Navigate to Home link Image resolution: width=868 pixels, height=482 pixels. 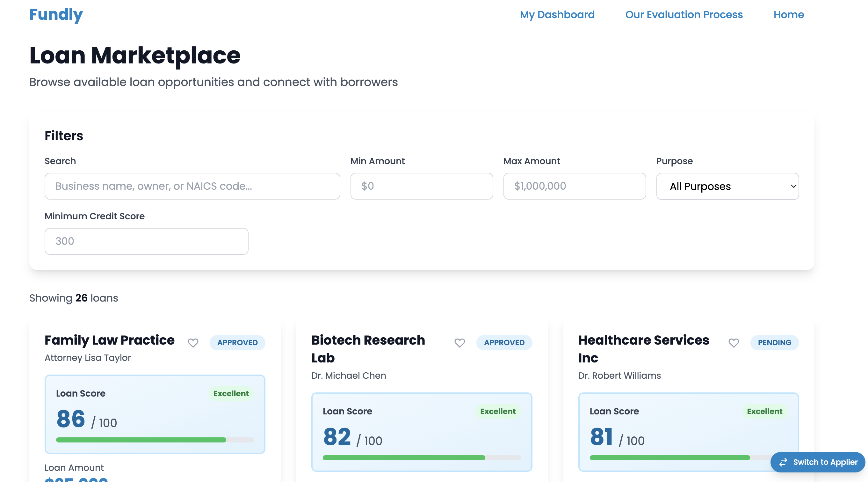tap(788, 14)
